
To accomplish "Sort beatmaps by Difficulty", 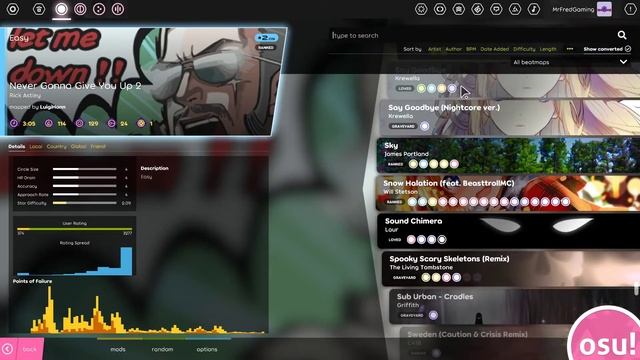I will 524,49.
